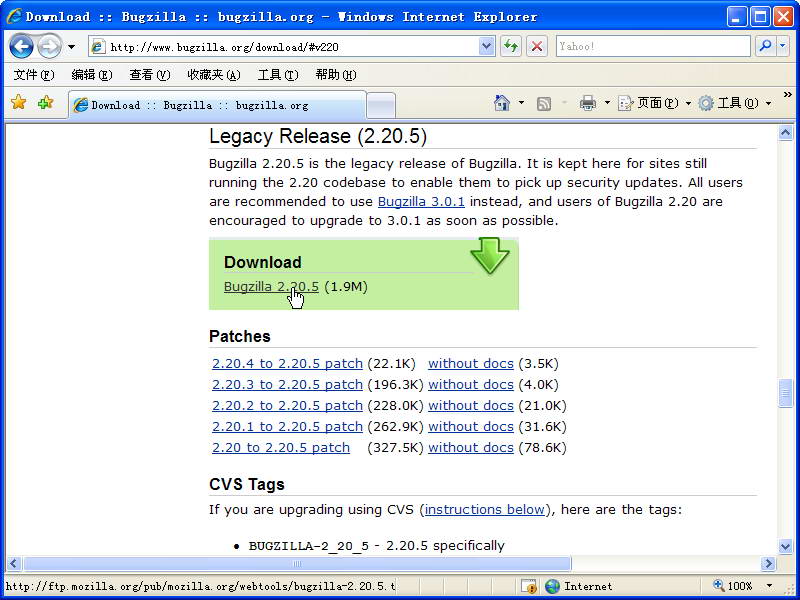The image size is (800, 600).
Task: Click without docs link for 3.5K patch
Action: [470, 364]
